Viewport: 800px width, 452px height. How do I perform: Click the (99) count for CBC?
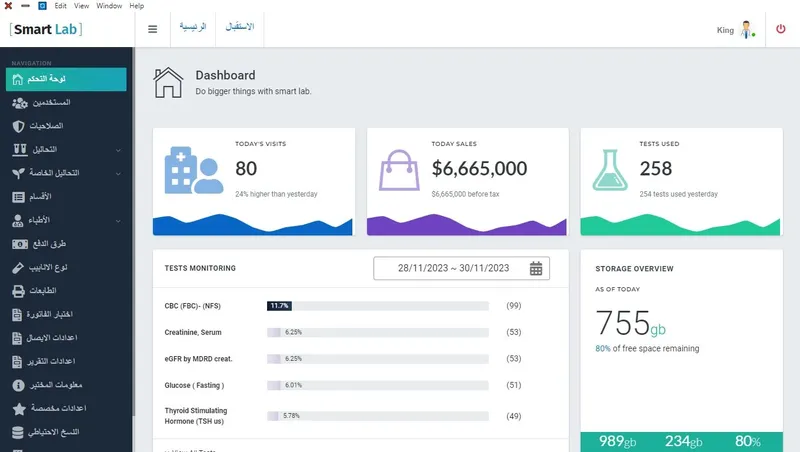[514, 306]
